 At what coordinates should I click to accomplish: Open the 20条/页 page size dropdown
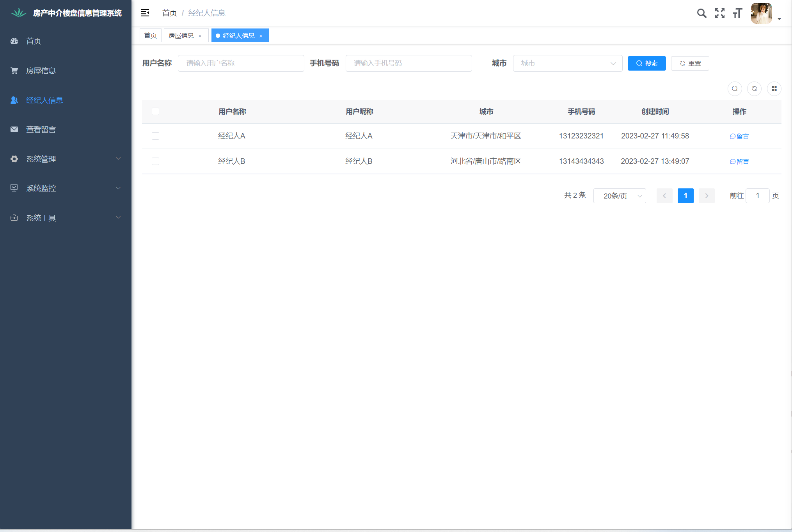tap(619, 196)
